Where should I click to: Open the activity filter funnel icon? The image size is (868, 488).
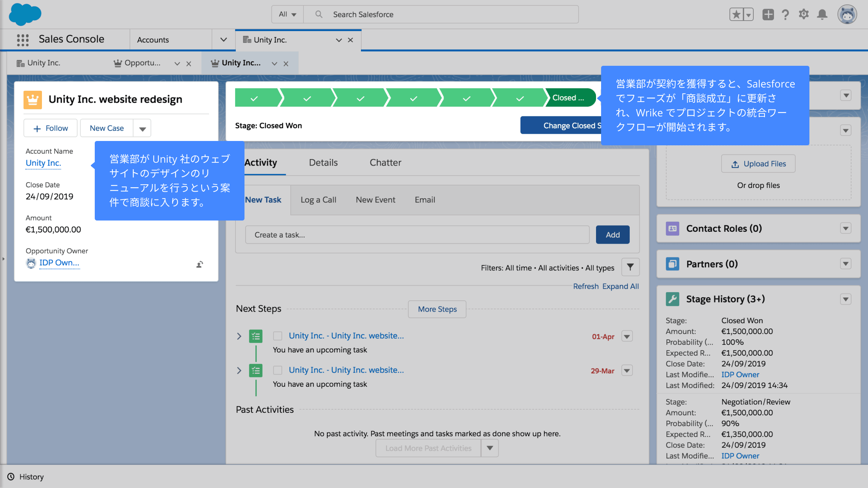coord(630,267)
